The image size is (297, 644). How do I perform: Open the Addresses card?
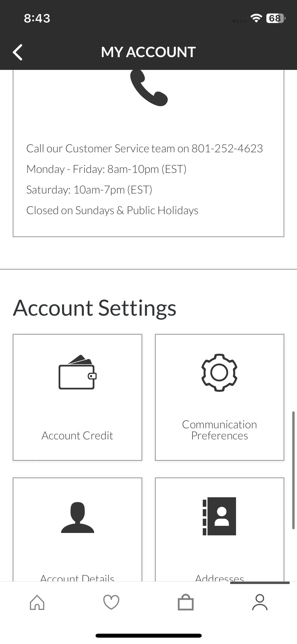pos(220,529)
